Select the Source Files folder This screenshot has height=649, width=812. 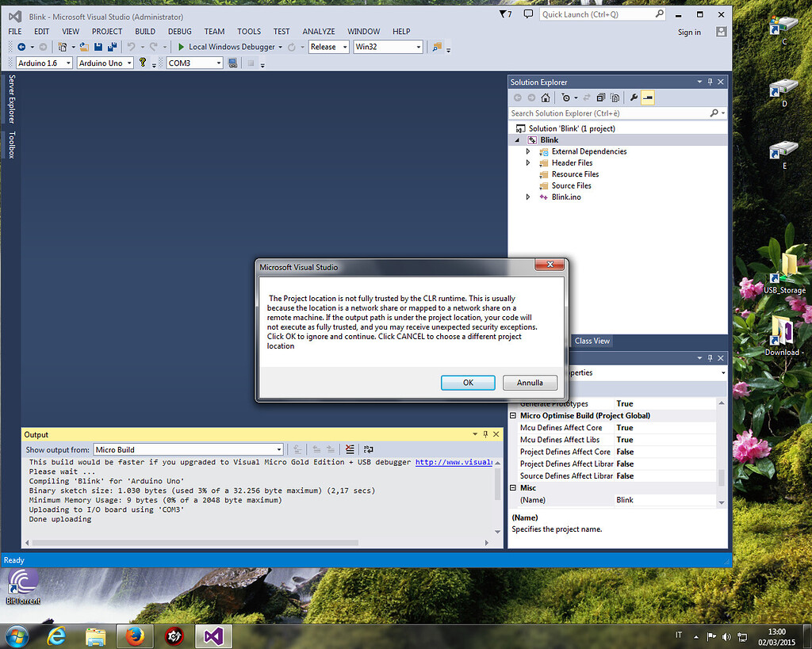coord(571,185)
